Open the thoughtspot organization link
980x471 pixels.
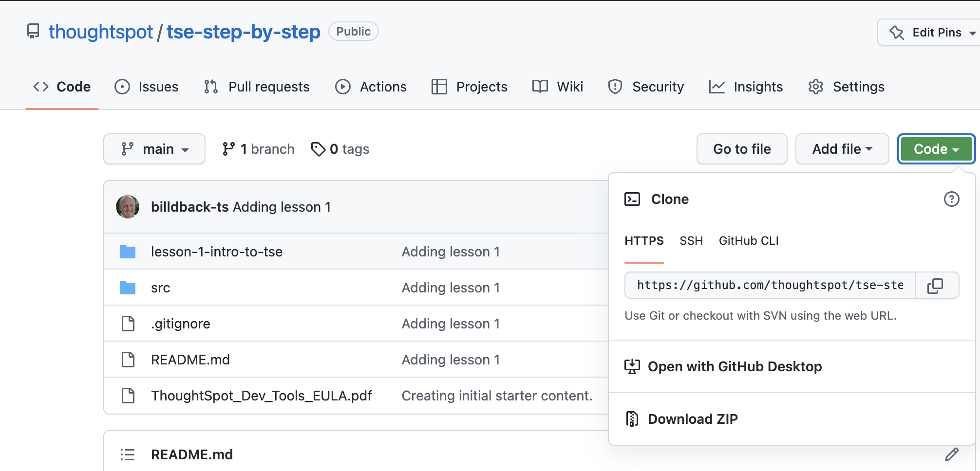click(101, 31)
